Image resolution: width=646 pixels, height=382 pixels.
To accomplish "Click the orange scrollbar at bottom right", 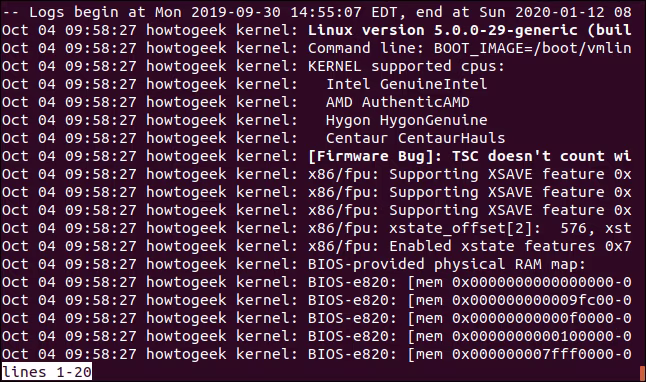I will point(642,373).
